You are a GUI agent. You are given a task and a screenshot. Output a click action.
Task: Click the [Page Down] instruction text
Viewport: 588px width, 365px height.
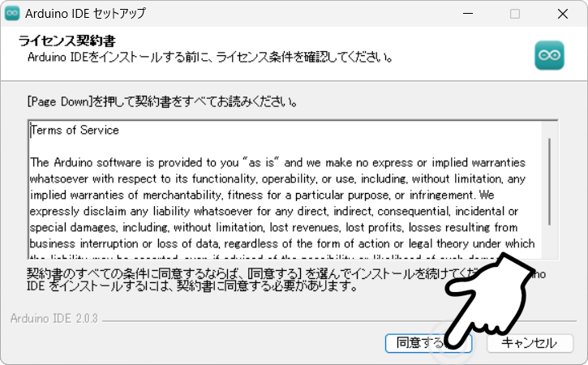coord(162,101)
